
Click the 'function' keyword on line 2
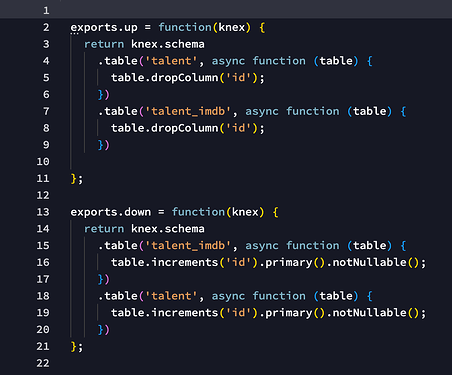click(x=185, y=27)
